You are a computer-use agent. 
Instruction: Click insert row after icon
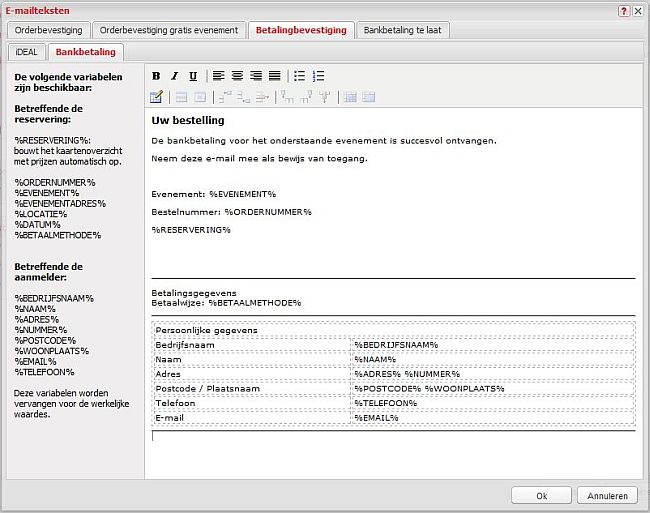pos(243,97)
